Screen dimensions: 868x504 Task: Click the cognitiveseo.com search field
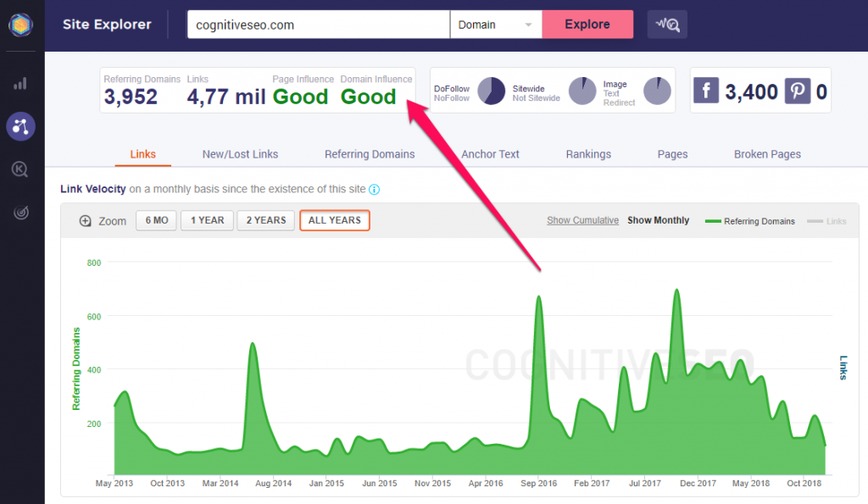coord(319,25)
